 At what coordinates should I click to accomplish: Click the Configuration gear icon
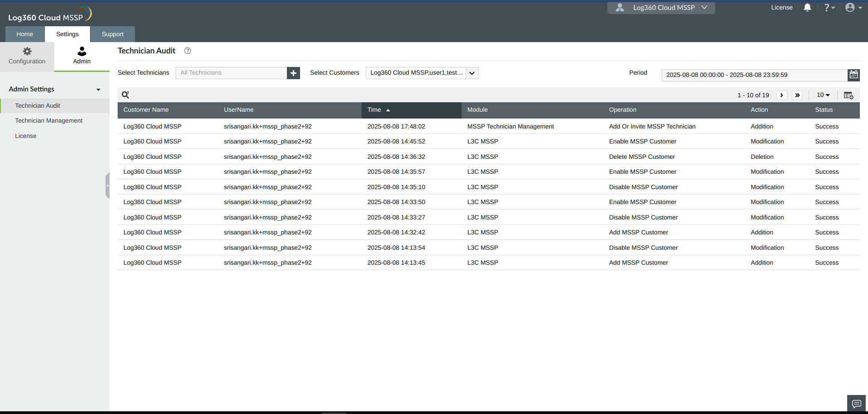pyautogui.click(x=27, y=51)
